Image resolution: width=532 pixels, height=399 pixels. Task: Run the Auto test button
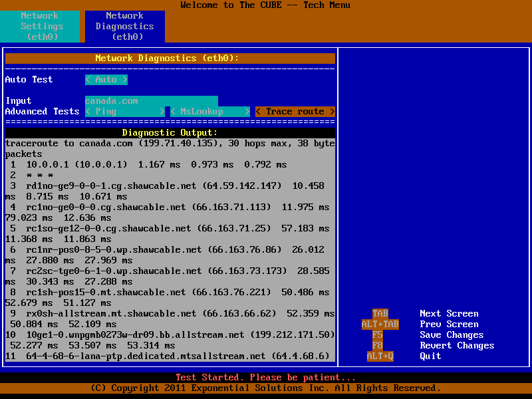click(x=106, y=80)
